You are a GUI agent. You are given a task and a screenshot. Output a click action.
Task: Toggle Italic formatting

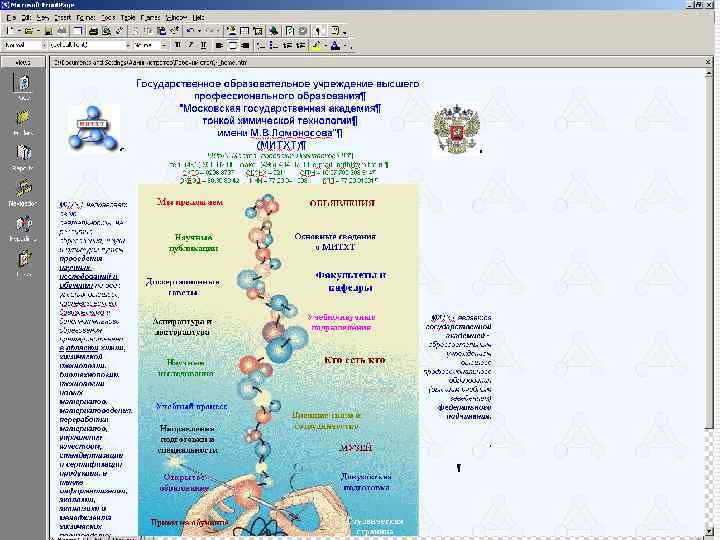(191, 45)
